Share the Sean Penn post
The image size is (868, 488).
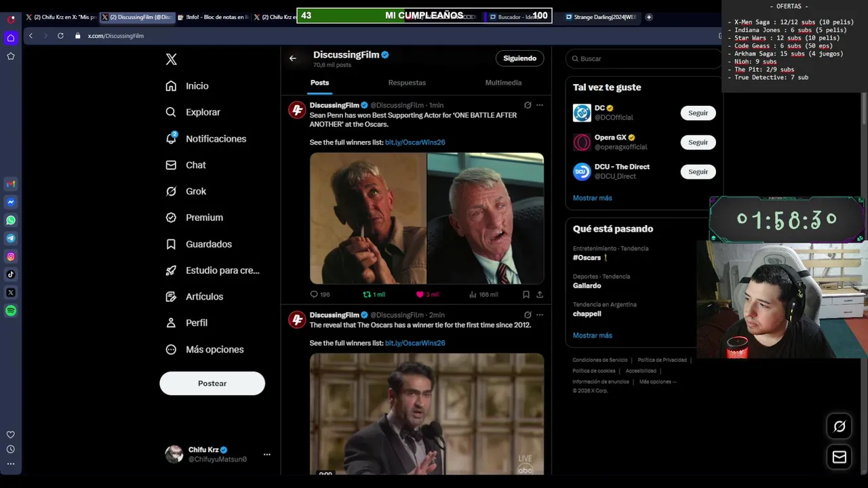click(540, 295)
